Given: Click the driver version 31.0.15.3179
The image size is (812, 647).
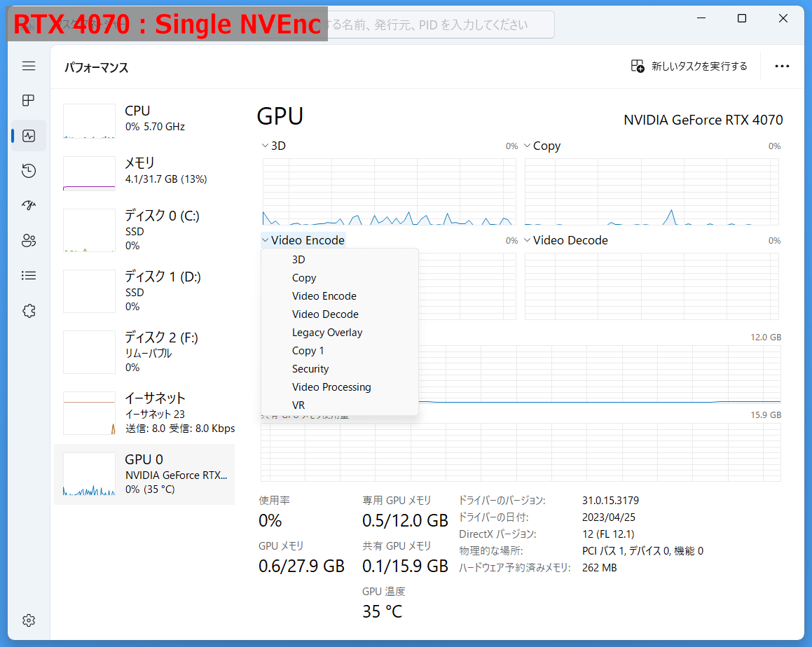Looking at the screenshot, I should (x=610, y=501).
